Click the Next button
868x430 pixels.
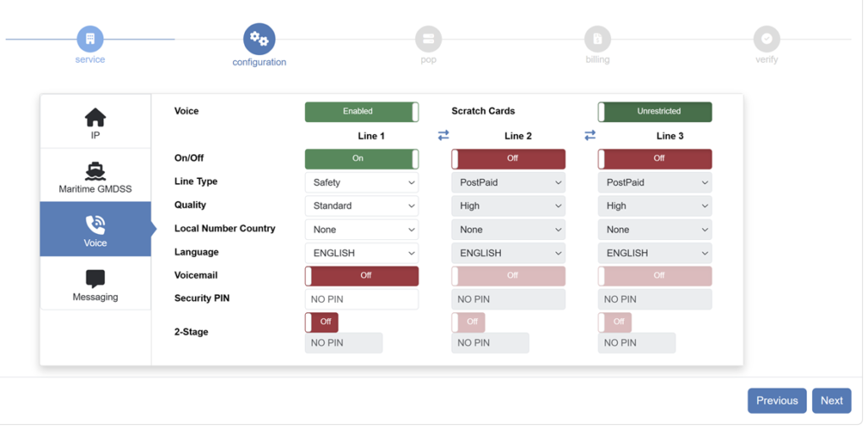pos(831,401)
